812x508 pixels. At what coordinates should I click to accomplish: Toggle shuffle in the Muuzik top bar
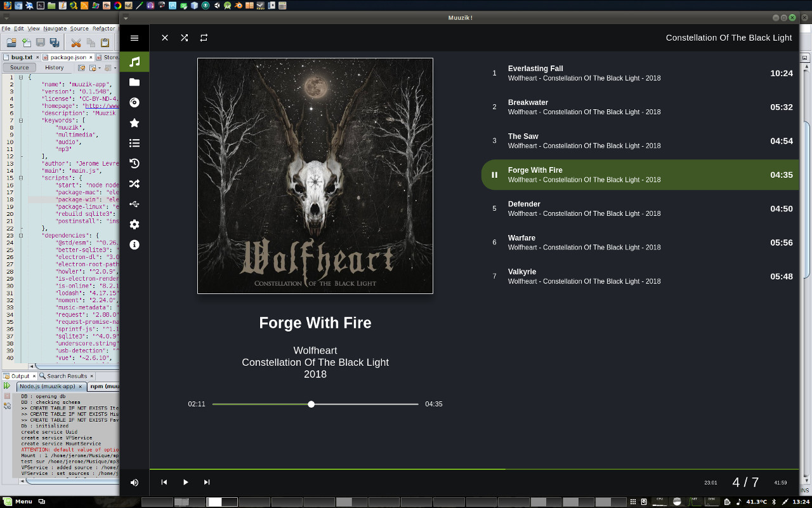click(x=185, y=38)
